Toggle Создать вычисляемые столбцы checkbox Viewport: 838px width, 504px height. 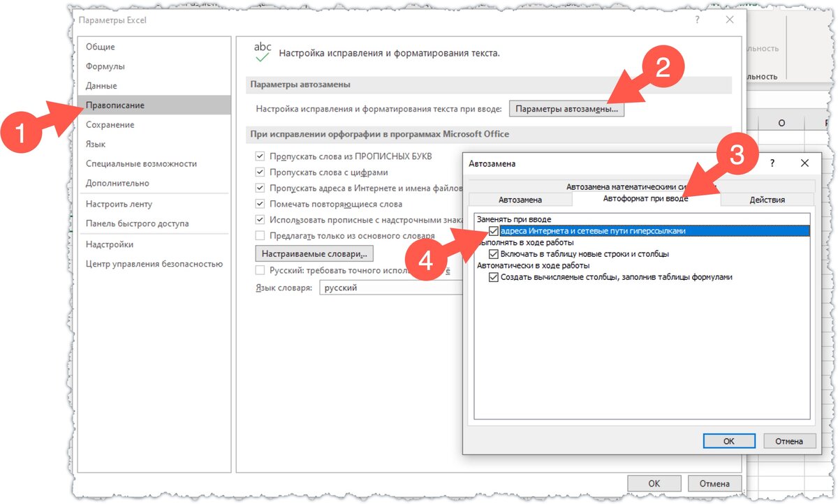(x=494, y=277)
